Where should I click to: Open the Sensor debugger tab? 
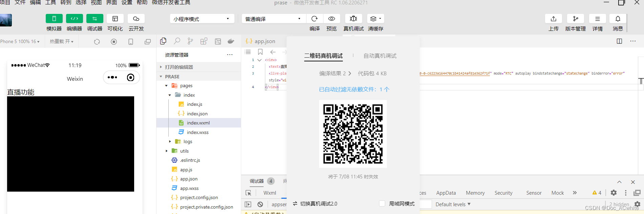[534, 193]
